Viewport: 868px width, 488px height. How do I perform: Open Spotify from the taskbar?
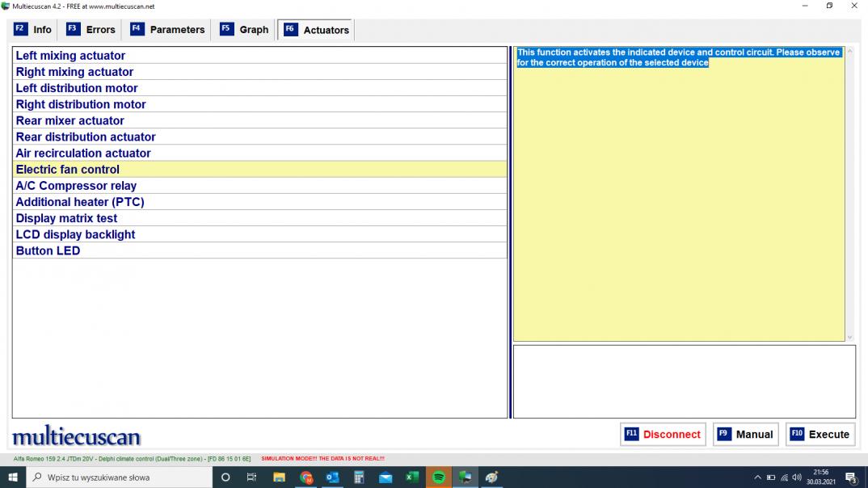[x=438, y=477]
